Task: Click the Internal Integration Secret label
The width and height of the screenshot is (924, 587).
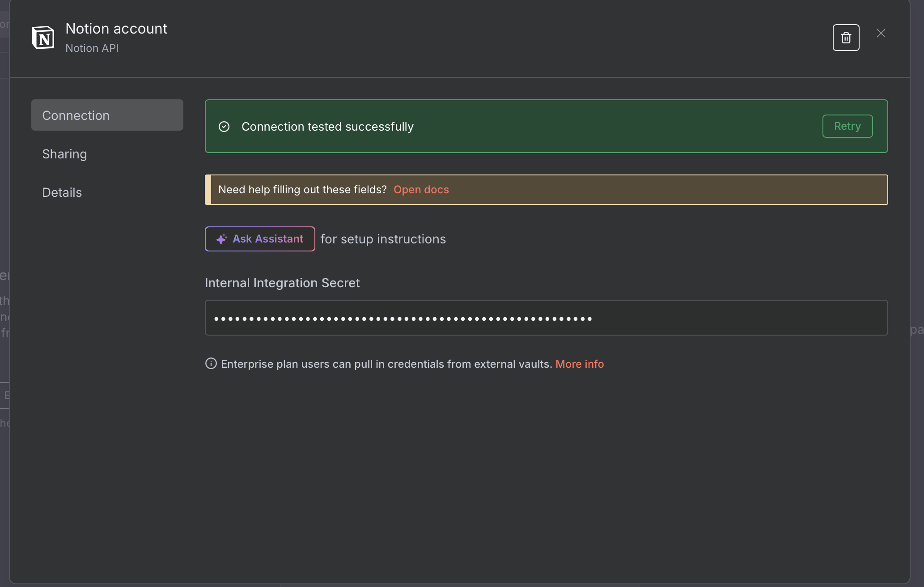Action: coord(282,283)
